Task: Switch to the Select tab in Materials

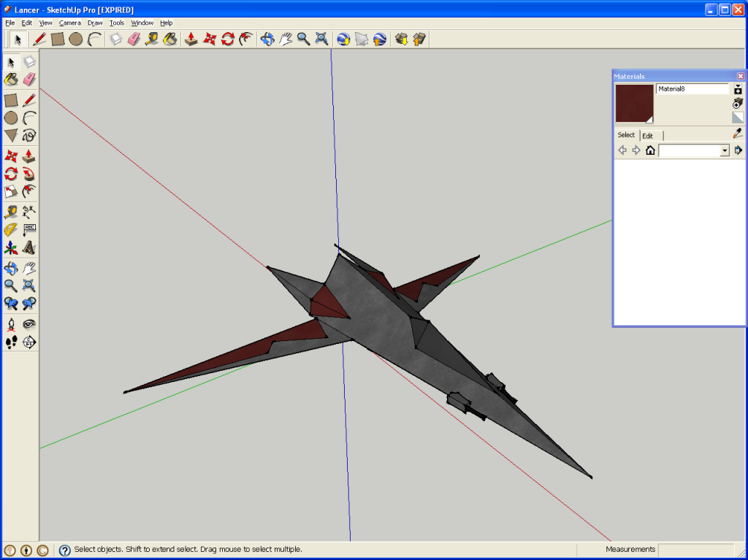Action: point(626,135)
